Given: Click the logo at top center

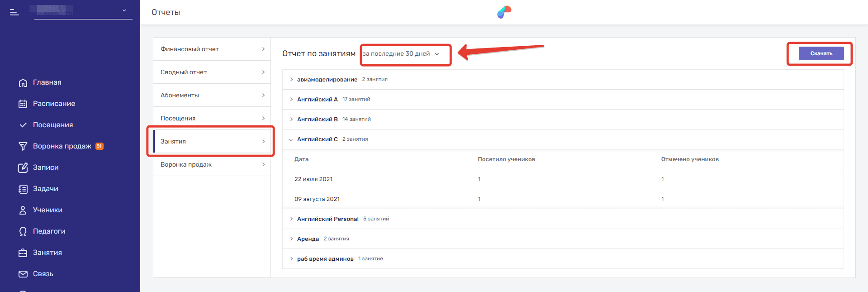Looking at the screenshot, I should coord(504,12).
